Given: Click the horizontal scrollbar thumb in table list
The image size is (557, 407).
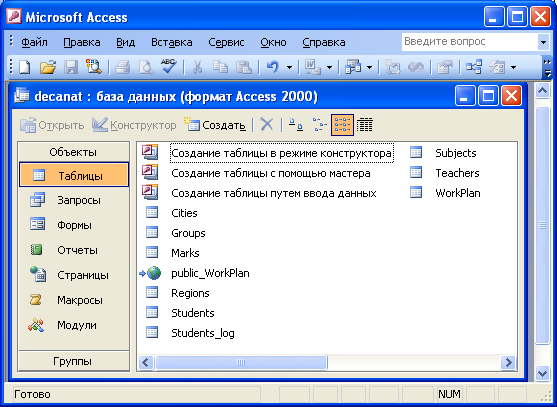Looking at the screenshot, I should [241, 363].
